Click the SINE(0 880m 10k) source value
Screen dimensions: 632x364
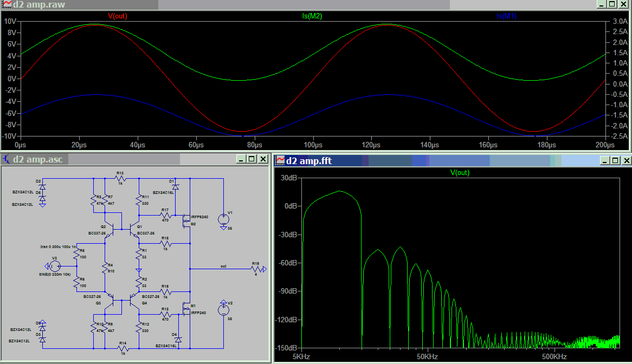pyautogui.click(x=55, y=274)
